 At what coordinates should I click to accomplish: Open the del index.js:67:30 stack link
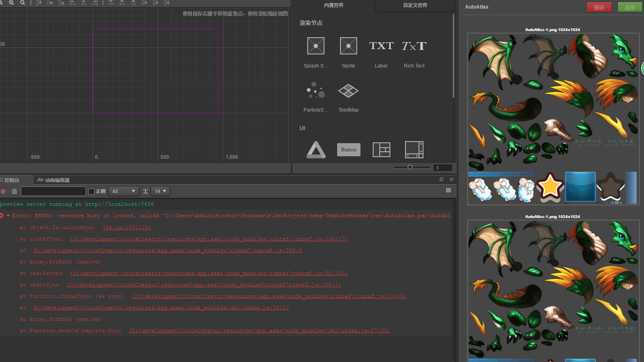click(259, 331)
